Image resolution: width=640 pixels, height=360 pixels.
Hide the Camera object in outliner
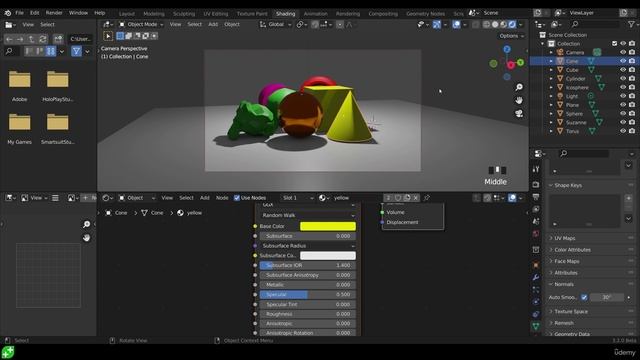coord(623,52)
